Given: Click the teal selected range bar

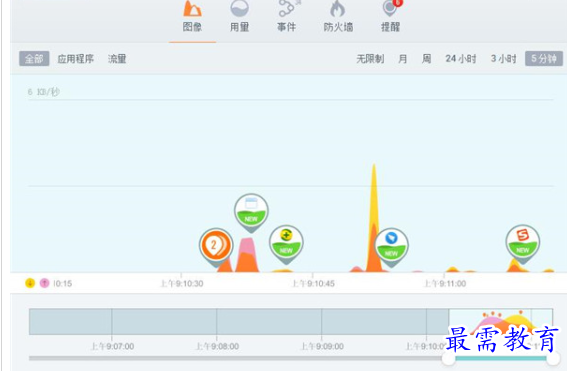Looking at the screenshot, I should (501, 358).
